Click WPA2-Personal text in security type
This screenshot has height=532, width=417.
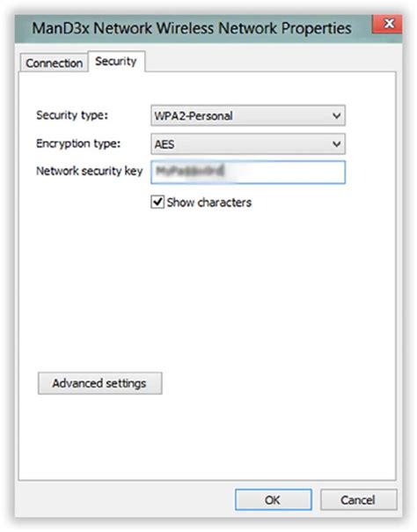(194, 116)
